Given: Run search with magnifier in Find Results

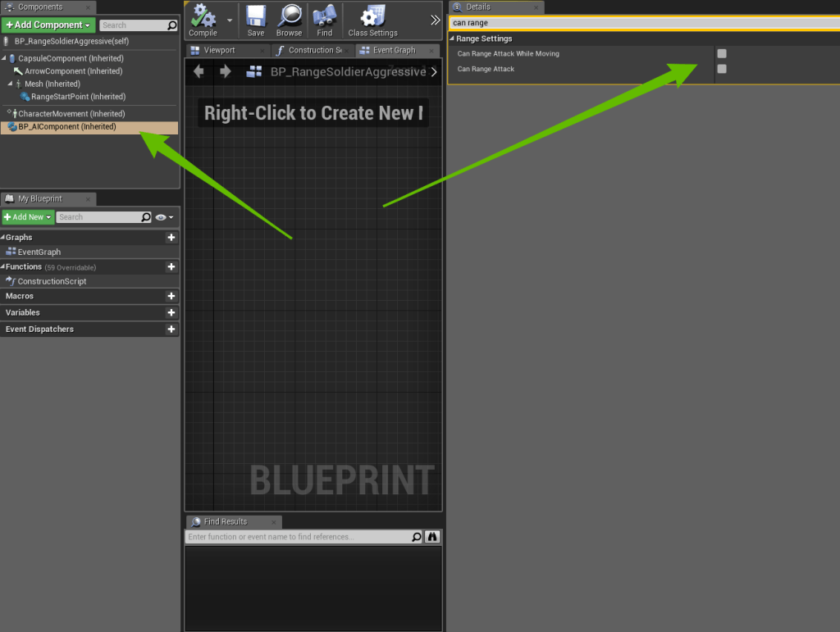Looking at the screenshot, I should (416, 537).
